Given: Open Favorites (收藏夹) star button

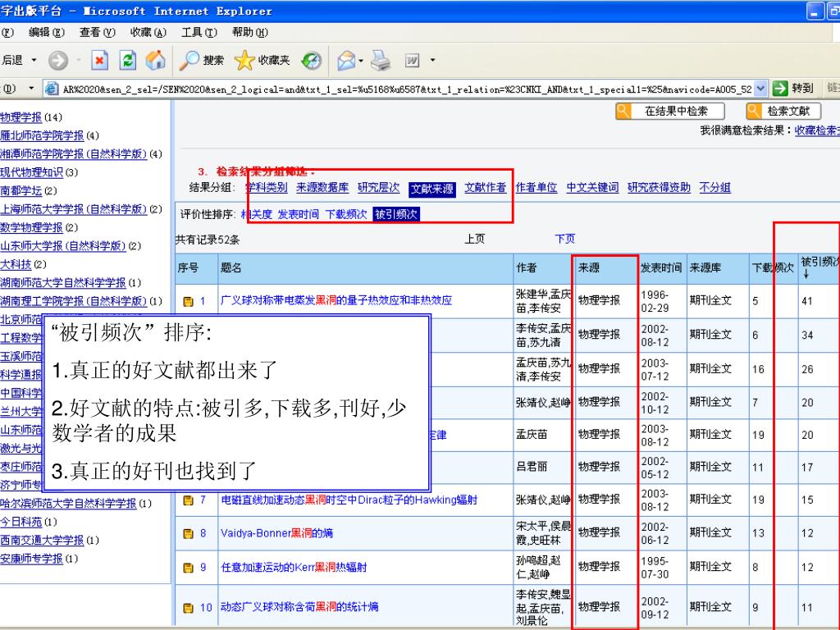Looking at the screenshot, I should point(262,60).
